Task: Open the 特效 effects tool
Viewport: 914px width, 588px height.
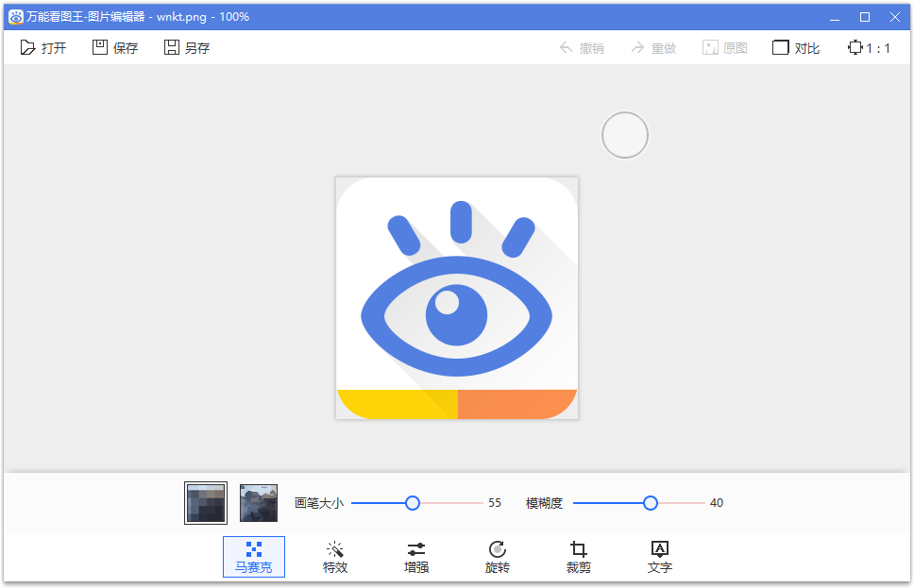Action: tap(335, 557)
